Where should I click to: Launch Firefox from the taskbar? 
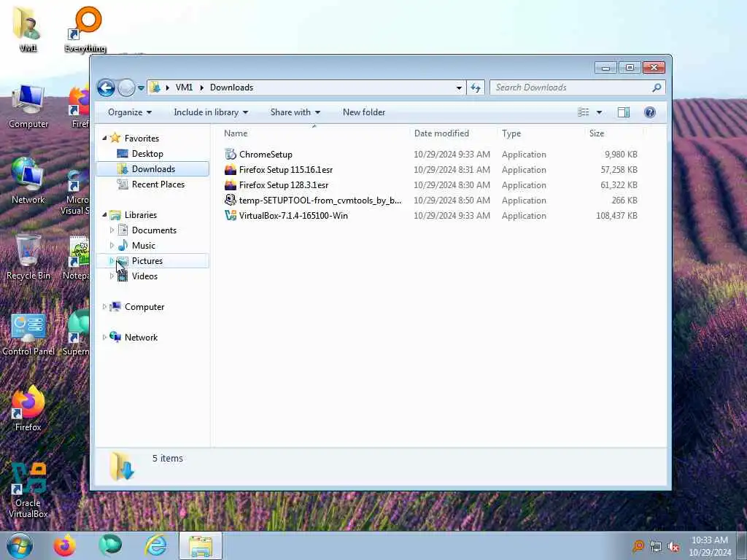[x=64, y=545]
